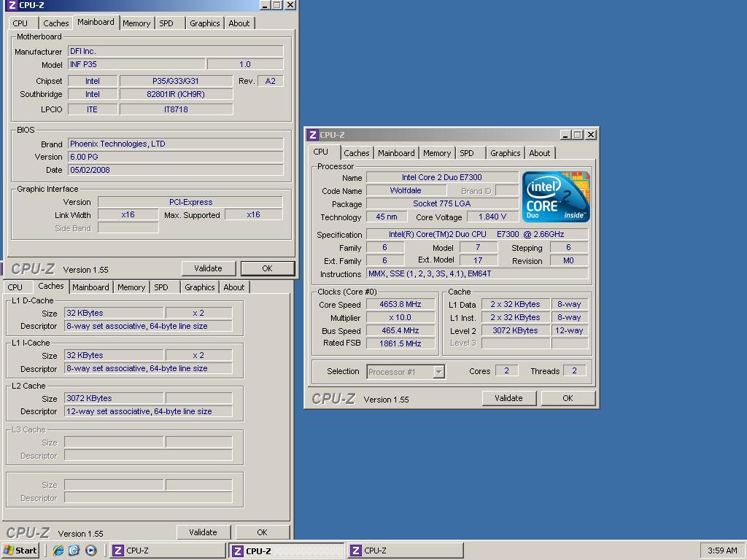This screenshot has height=560, width=747.
Task: Click the second quick launch icon
Action: click(x=74, y=551)
